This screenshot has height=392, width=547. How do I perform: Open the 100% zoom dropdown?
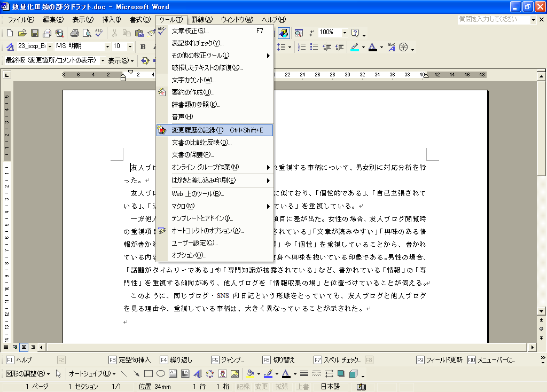pyautogui.click(x=345, y=33)
